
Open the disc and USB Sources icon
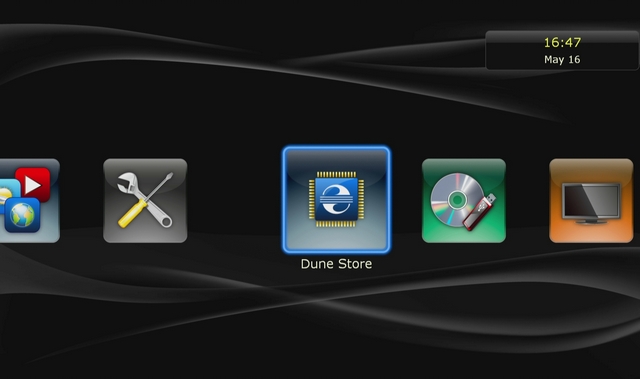pos(464,201)
